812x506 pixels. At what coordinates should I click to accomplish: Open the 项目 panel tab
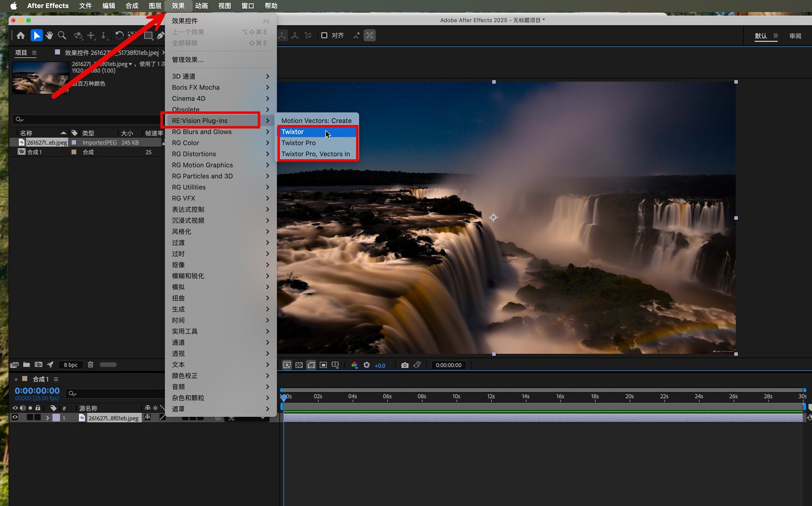click(x=21, y=53)
